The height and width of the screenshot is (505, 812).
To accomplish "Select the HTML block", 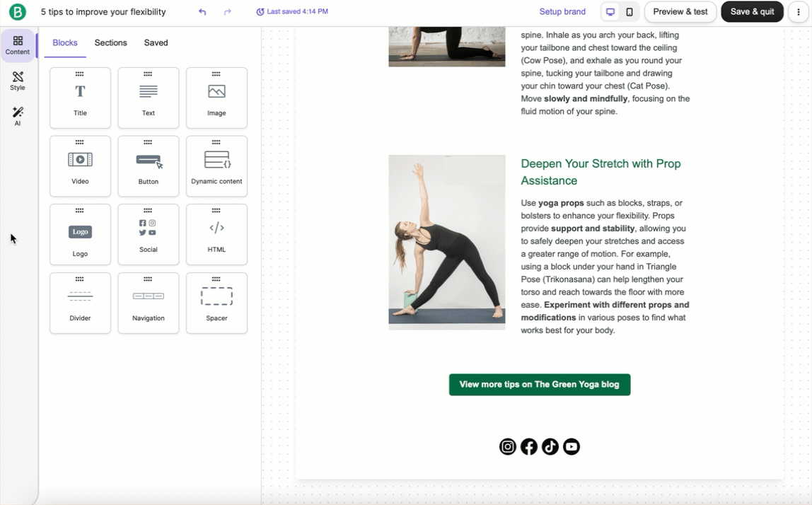I will (x=216, y=234).
